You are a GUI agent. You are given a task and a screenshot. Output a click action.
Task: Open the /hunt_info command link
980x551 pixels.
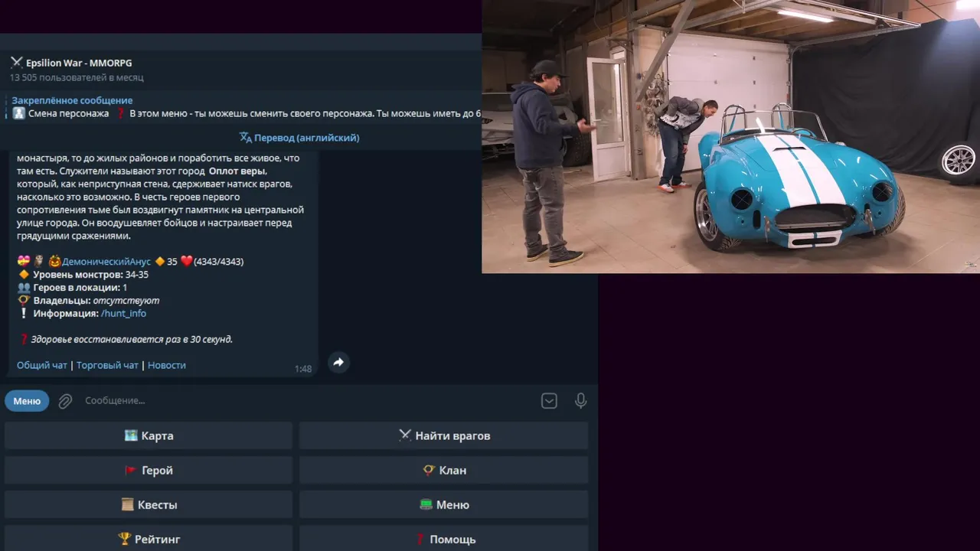pyautogui.click(x=123, y=313)
